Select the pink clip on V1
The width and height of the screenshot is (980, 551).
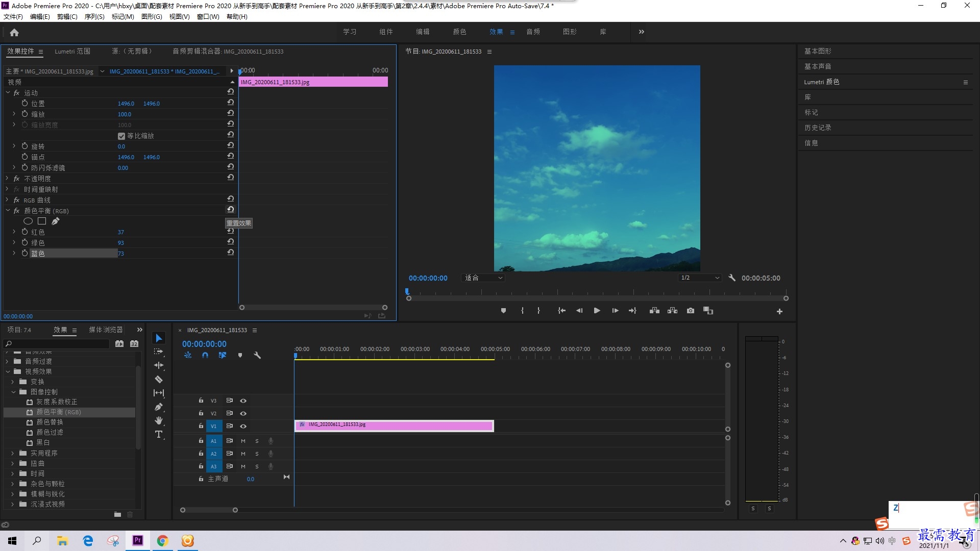coord(394,425)
